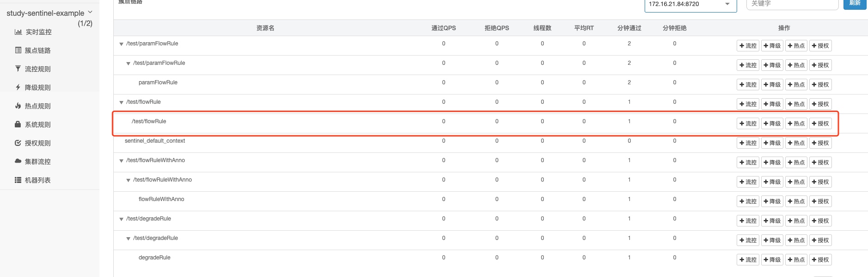The width and height of the screenshot is (868, 277).
Task: Collapse the top-level /test/paramFlowRule tree node
Action: pyautogui.click(x=121, y=44)
